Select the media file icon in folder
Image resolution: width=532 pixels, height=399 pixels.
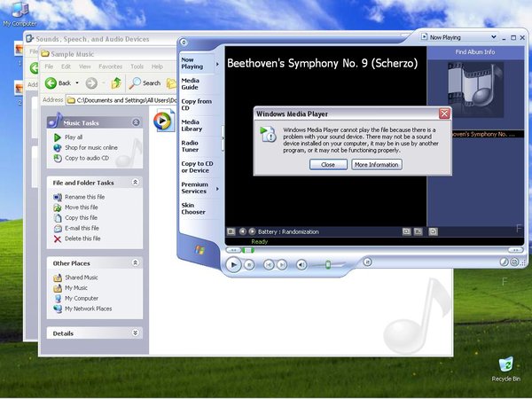click(x=164, y=121)
